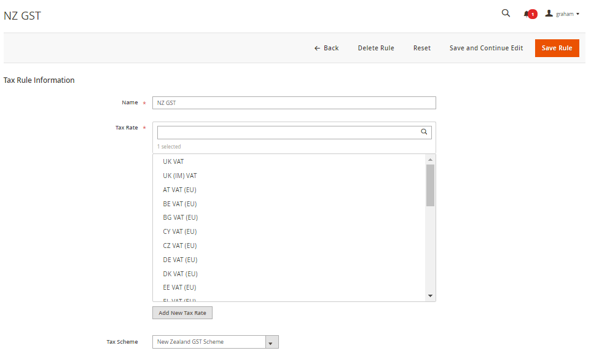This screenshot has width=591, height=364.
Task: Expand the graham account menu
Action: point(563,14)
